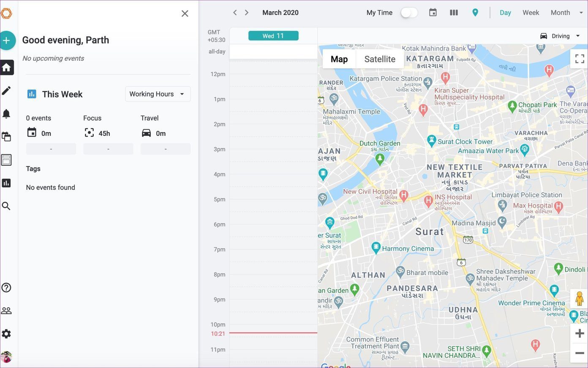Toggle fullscreen map view
This screenshot has width=588, height=368.
tap(580, 59)
